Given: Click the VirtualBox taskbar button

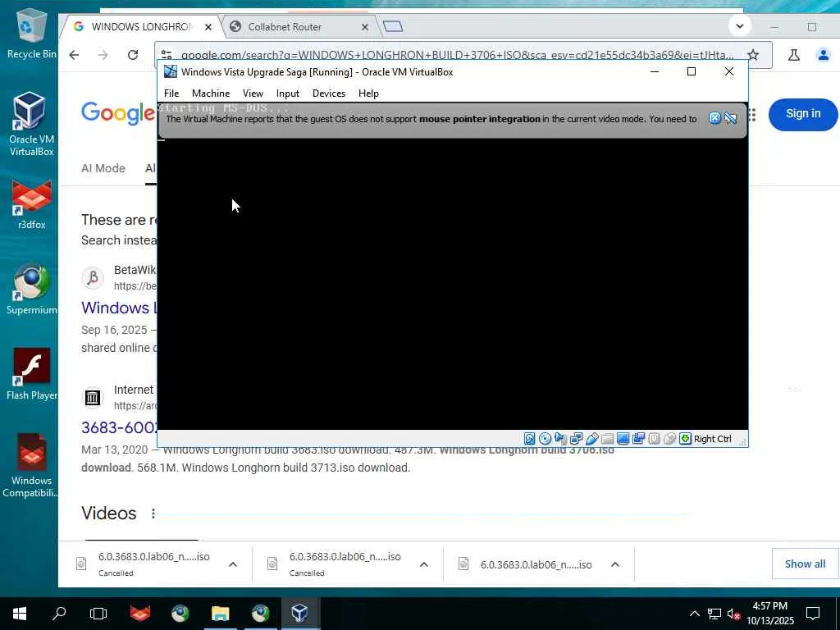Looking at the screenshot, I should (299, 614).
